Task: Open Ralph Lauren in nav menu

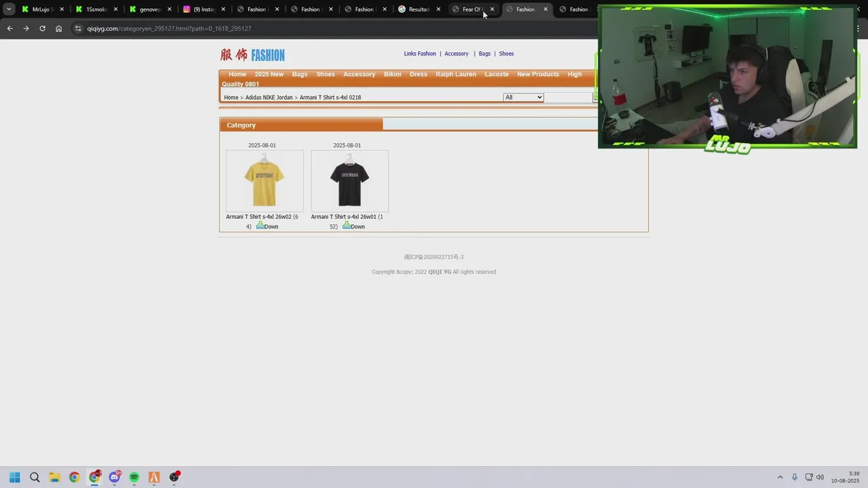Action: point(456,75)
